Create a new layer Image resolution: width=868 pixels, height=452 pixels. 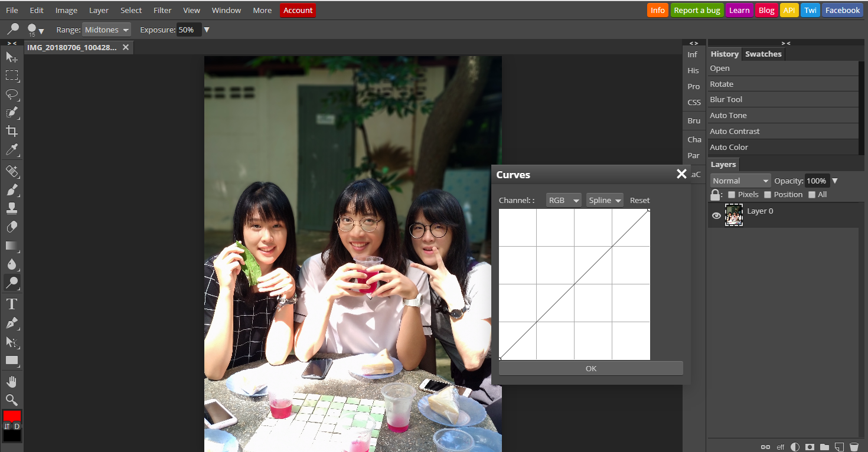pyautogui.click(x=839, y=447)
